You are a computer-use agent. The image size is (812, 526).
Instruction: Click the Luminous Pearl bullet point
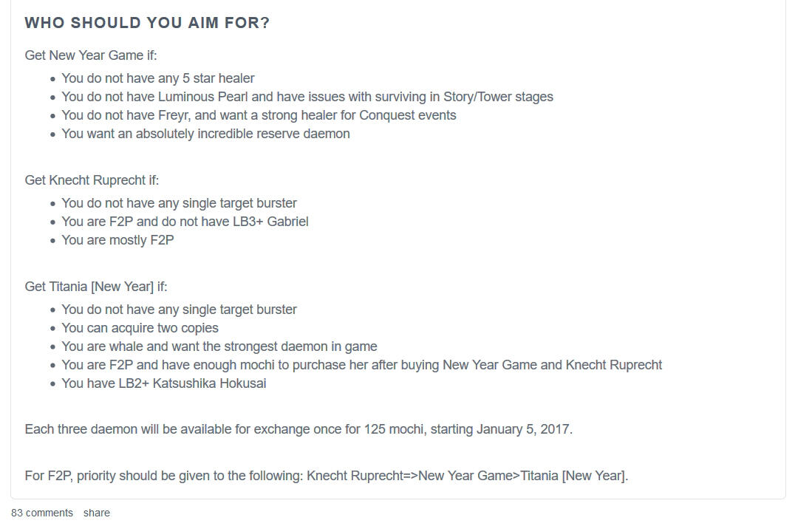(307, 97)
